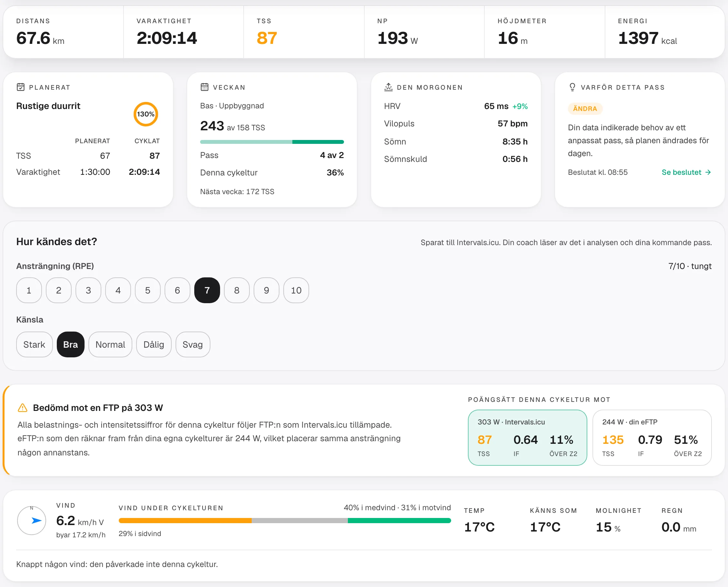Viewport: 728px width, 587px height.
Task: Click the 243 av 158 TSS weekly total
Action: (x=233, y=126)
